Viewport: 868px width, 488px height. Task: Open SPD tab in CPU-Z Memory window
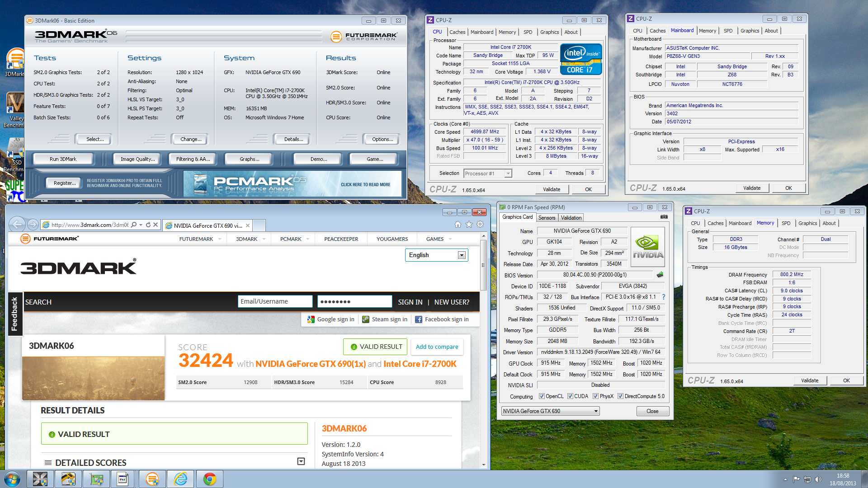(x=786, y=223)
